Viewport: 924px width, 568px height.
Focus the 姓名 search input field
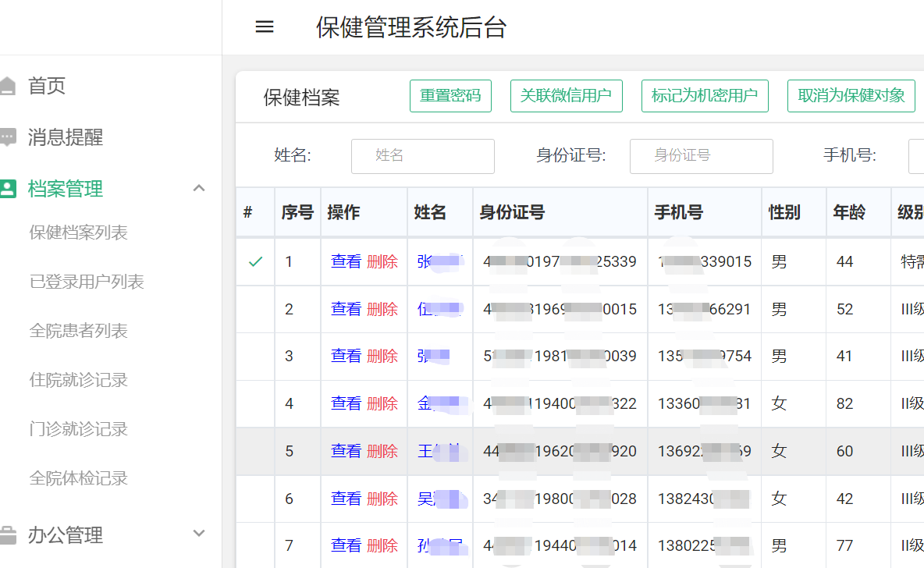tap(423, 156)
